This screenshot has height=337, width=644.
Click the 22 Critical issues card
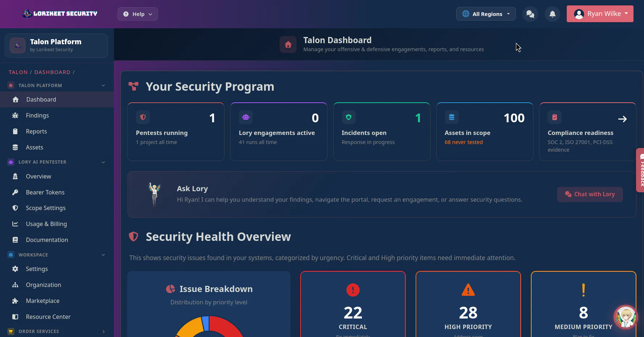(353, 304)
